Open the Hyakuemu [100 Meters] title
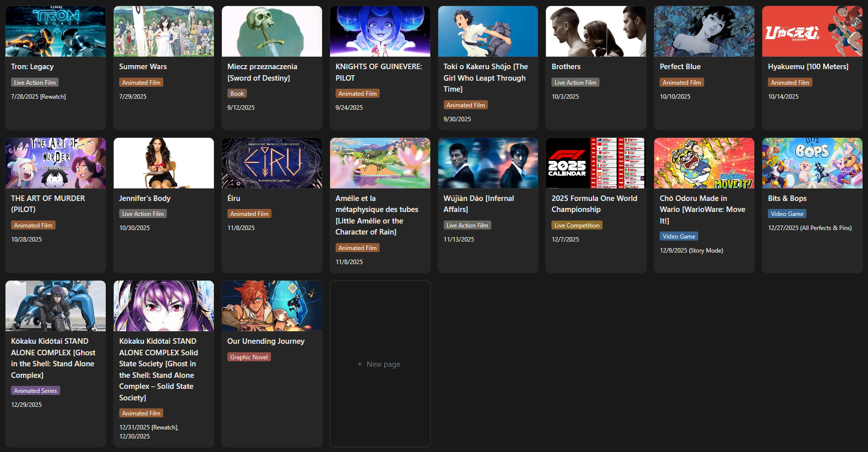Viewport: 868px width, 452px height. click(808, 67)
